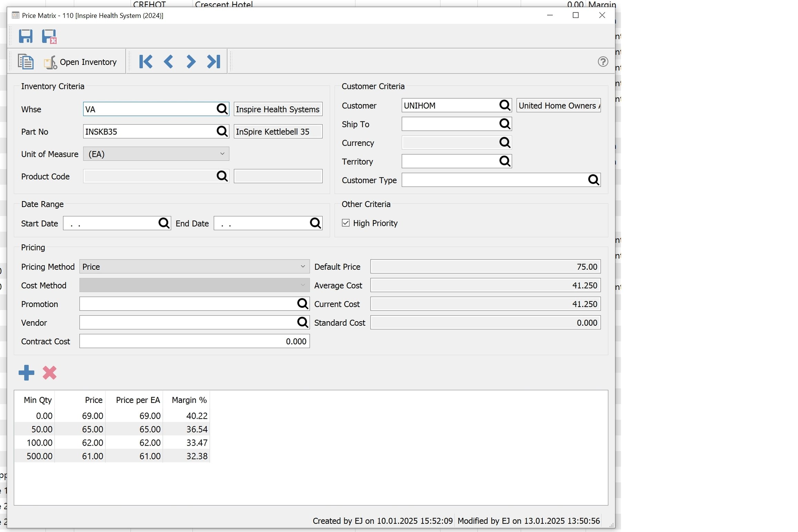Click Crescent Hotel in the background window
This screenshot has height=532, width=798.
click(224, 4)
